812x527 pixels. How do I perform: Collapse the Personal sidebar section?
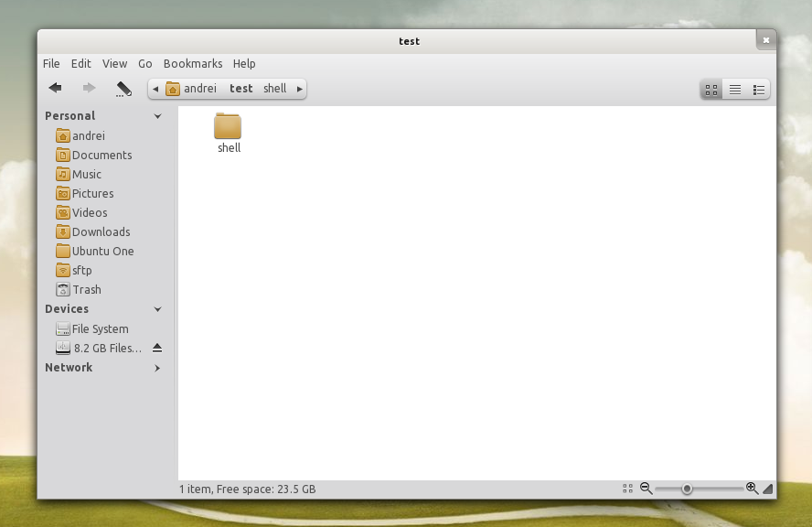(x=157, y=116)
